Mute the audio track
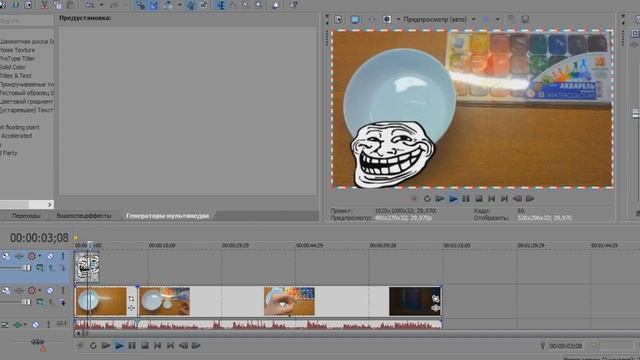640x360 pixels. click(36, 324)
